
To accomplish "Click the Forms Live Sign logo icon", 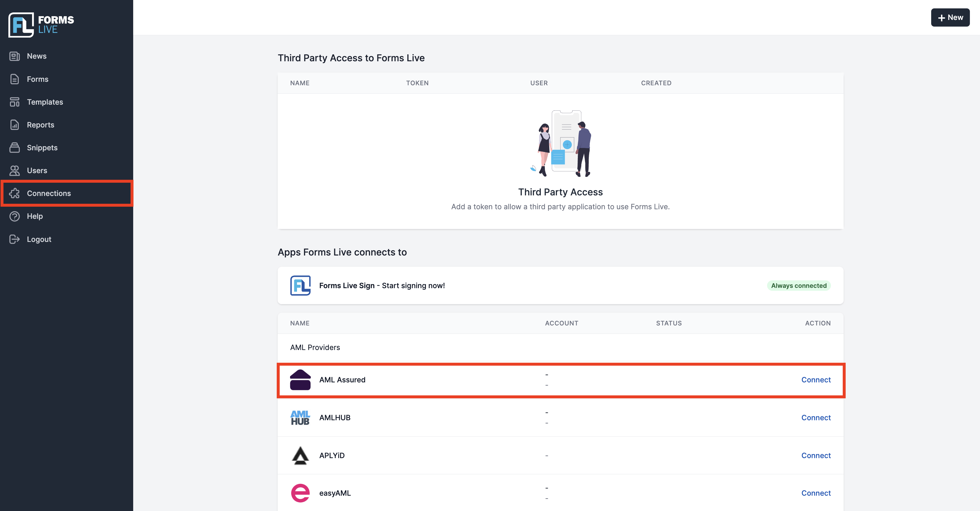I will (300, 285).
